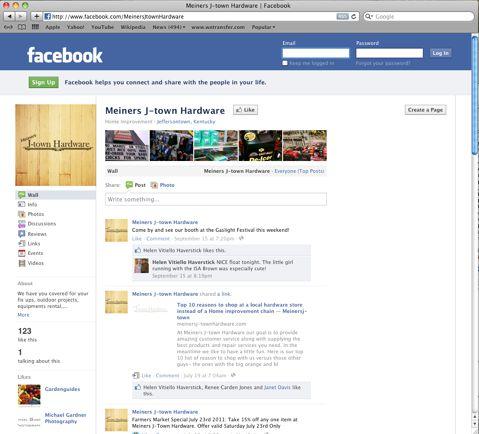Viewport: 479px width, 434px height.
Task: Open the Everyone (Top Posts) filter
Action: [x=299, y=171]
